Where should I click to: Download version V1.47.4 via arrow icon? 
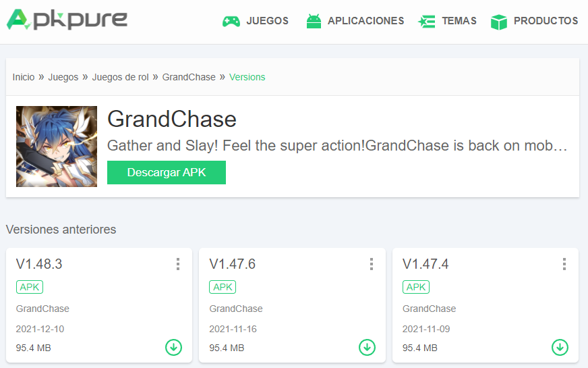click(560, 347)
